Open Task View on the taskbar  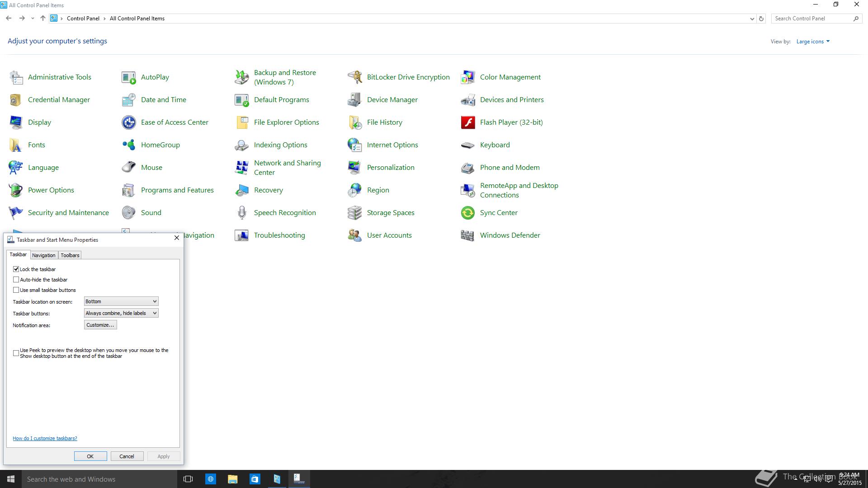pos(188,479)
